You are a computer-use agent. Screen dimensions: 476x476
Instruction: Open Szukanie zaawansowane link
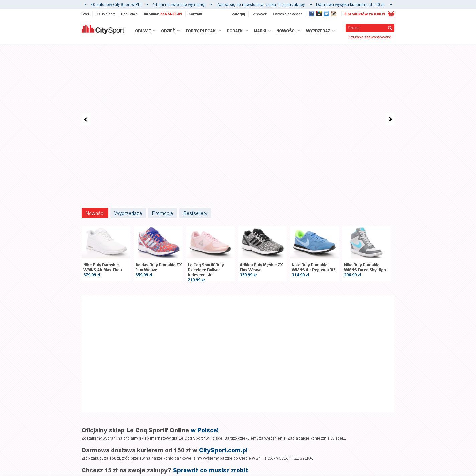[370, 37]
